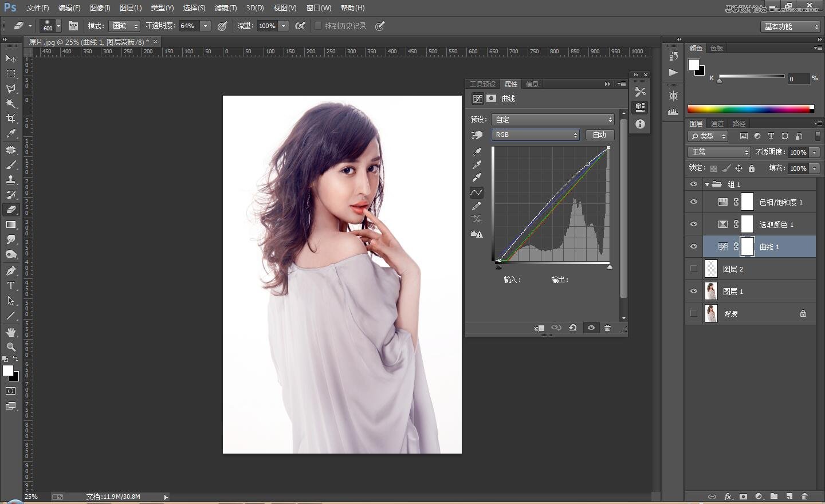
Task: Open the RGB channel dropdown
Action: coord(535,135)
